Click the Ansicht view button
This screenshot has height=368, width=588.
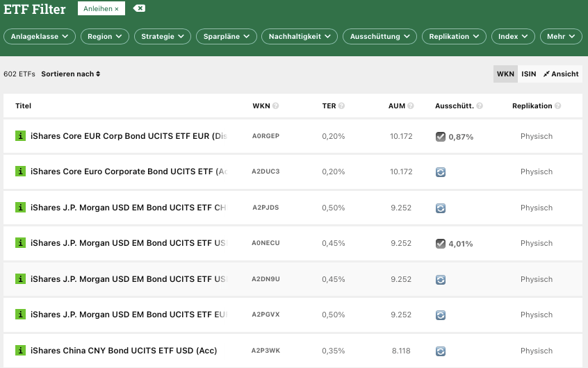point(561,74)
